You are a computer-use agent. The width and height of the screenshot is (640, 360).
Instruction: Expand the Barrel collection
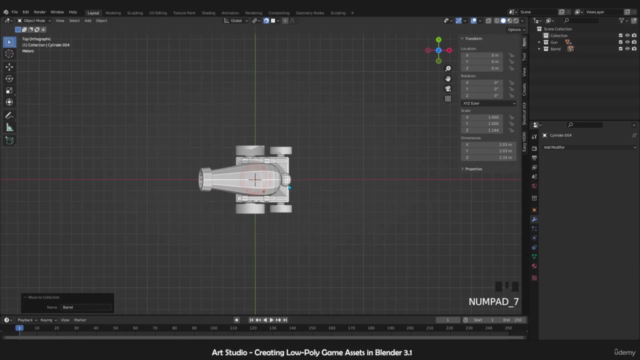(x=539, y=49)
